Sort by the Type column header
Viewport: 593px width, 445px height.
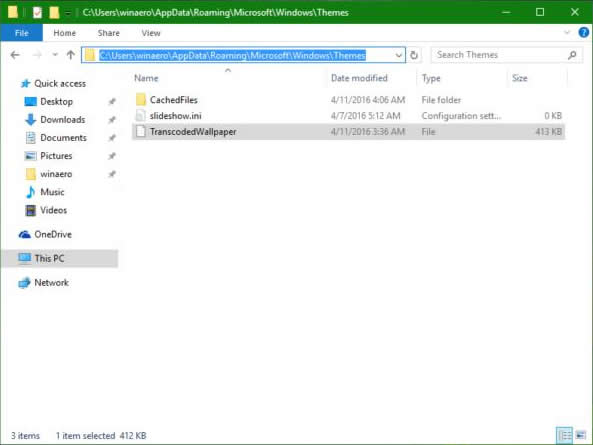pyautogui.click(x=431, y=78)
